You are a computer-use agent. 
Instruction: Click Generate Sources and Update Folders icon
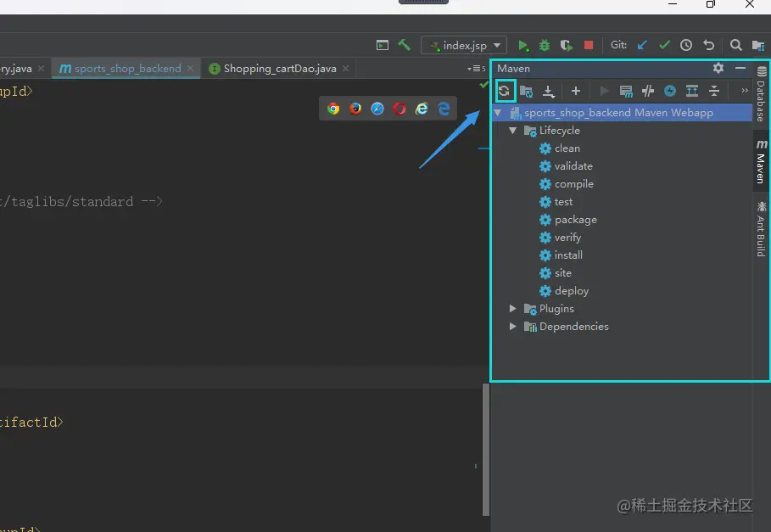pos(526,91)
